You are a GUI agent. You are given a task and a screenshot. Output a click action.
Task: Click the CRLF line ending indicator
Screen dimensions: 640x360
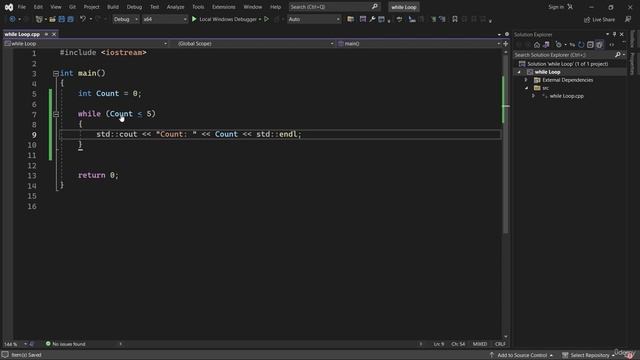click(x=500, y=344)
